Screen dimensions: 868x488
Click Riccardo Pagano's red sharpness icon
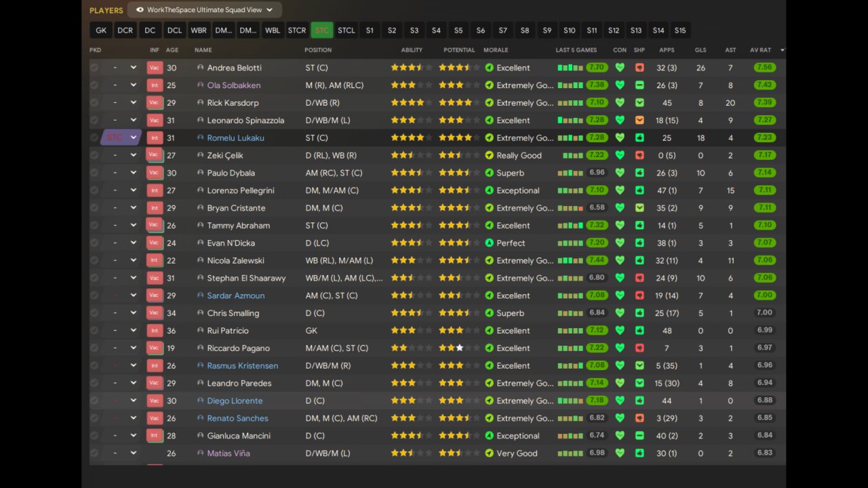coord(639,348)
